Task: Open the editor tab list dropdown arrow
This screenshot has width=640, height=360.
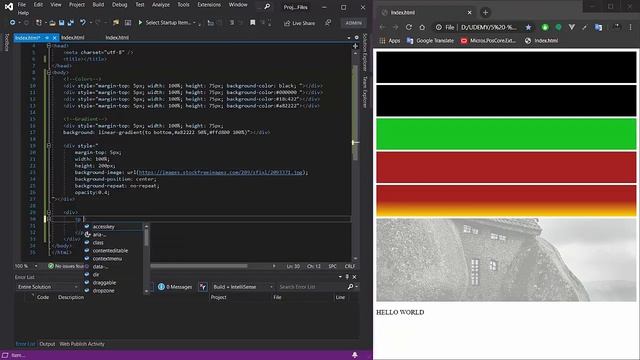Action: click(349, 38)
